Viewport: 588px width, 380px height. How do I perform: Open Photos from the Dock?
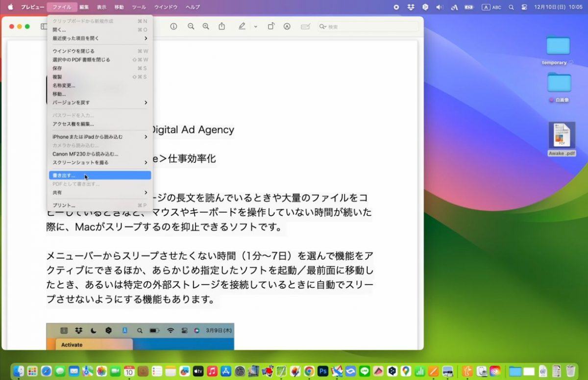pyautogui.click(x=101, y=371)
